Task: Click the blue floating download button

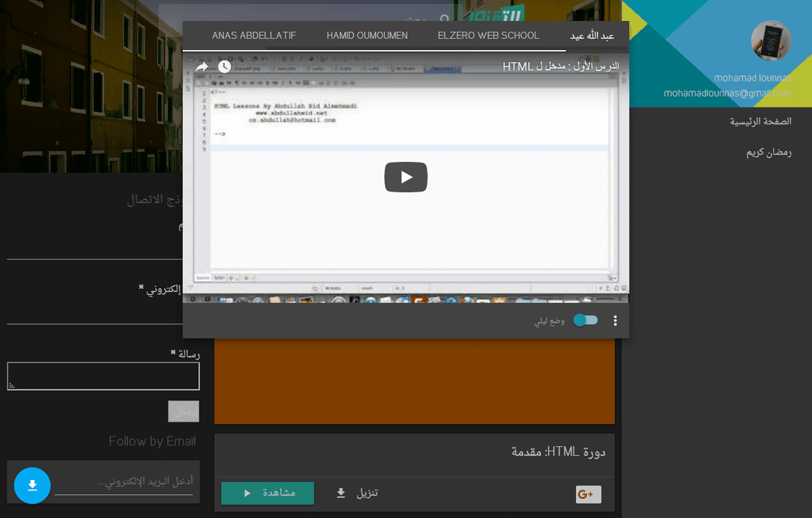Action: pyautogui.click(x=32, y=485)
